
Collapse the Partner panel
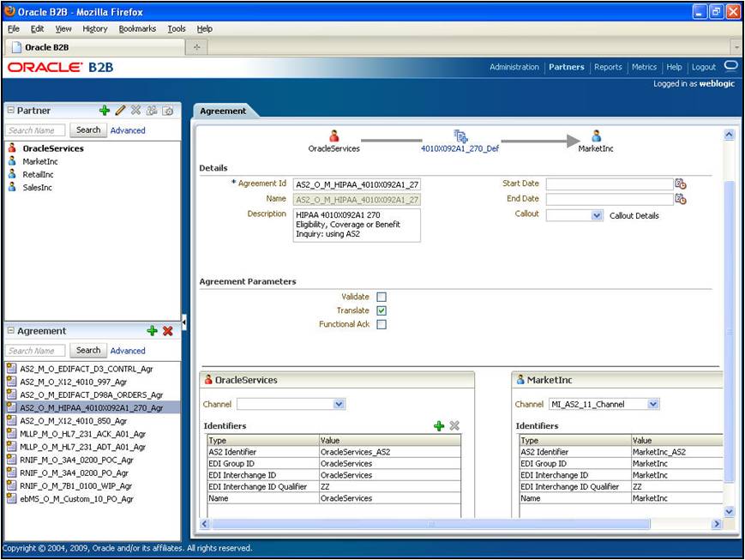[10, 110]
